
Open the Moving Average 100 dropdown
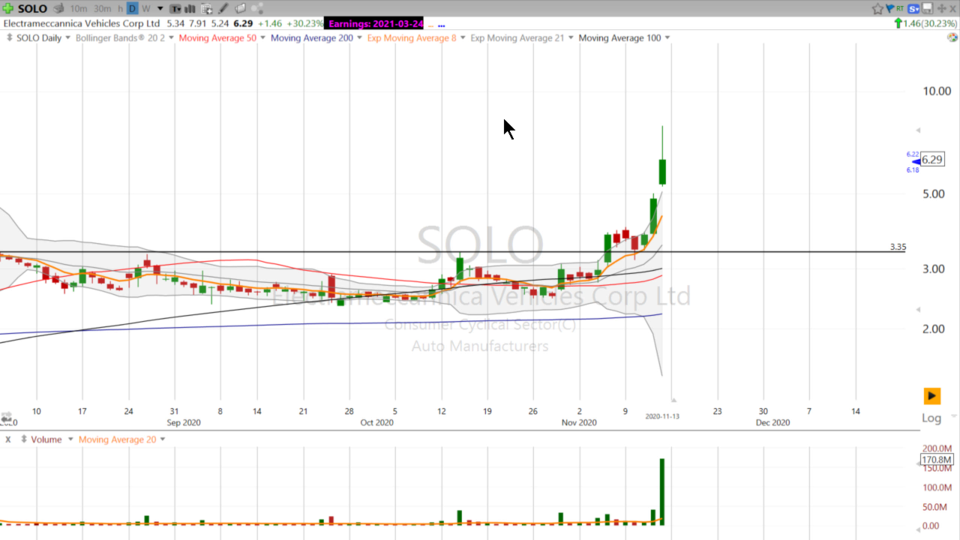[667, 38]
